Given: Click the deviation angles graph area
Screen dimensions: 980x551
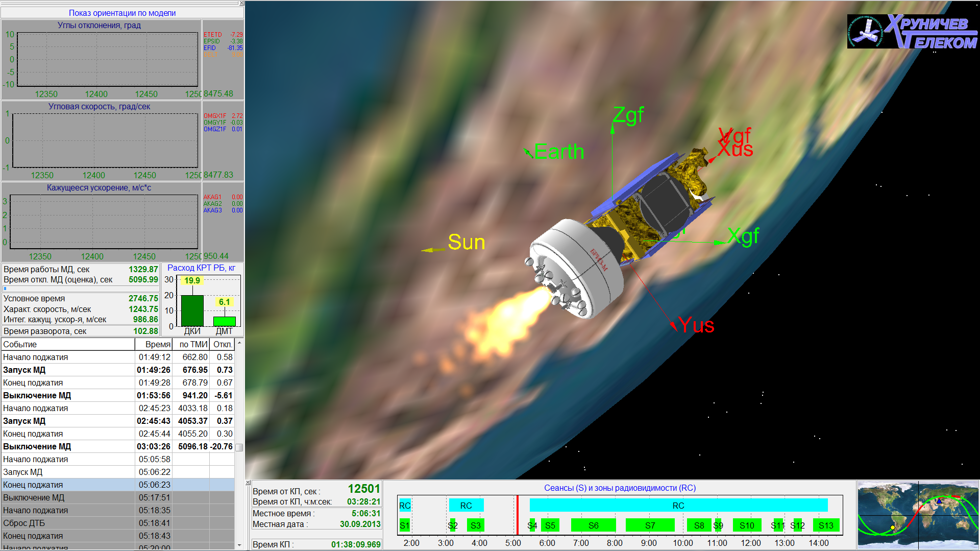Looking at the screenshot, I should 107,59.
